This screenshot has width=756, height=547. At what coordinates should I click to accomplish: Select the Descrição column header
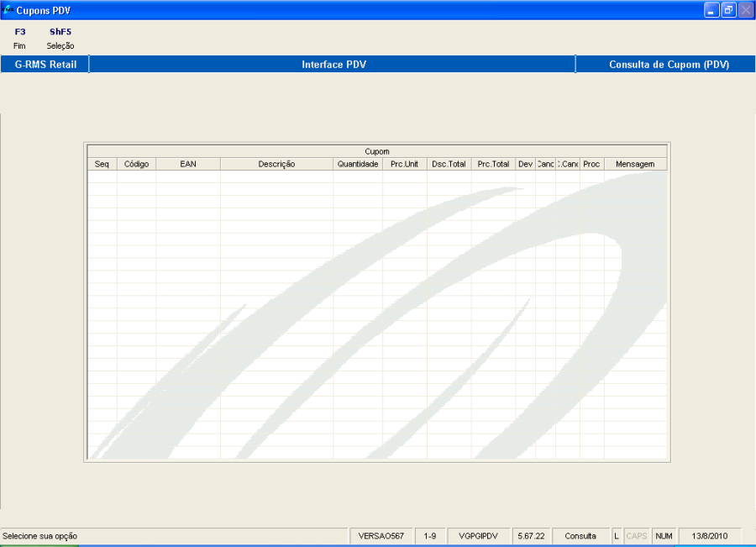coord(276,164)
